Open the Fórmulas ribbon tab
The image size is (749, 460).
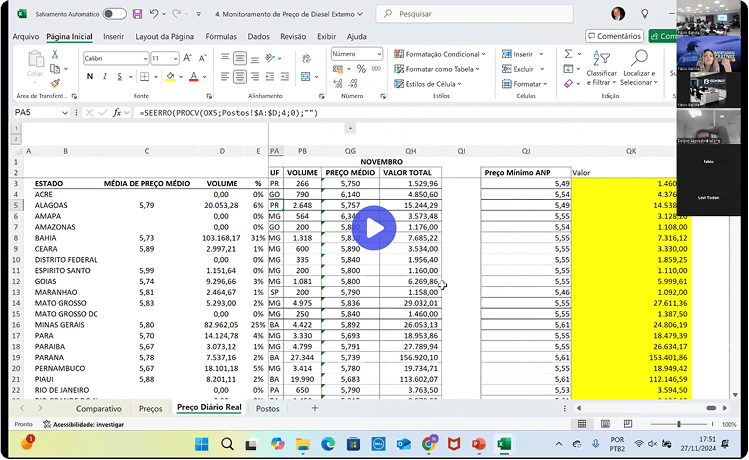click(221, 36)
